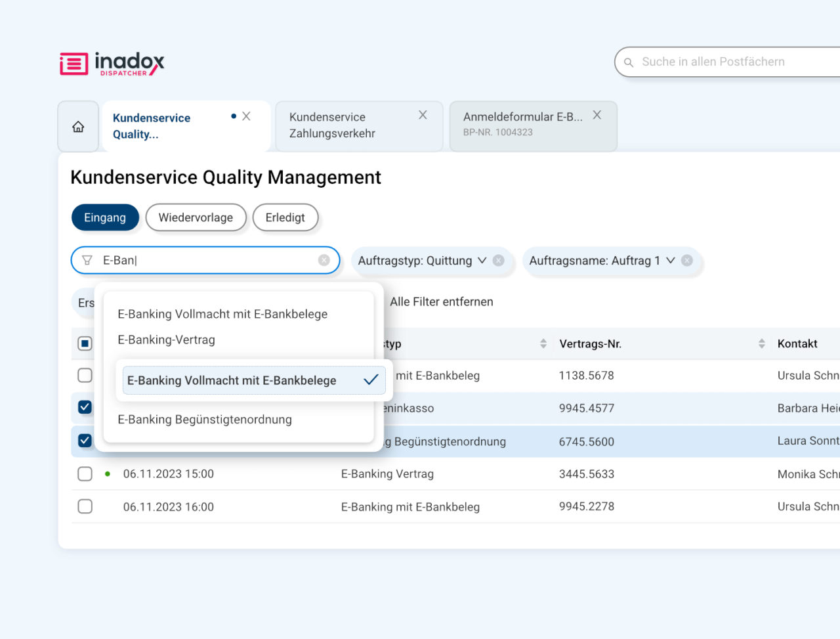The height and width of the screenshot is (639, 840).
Task: Select the Erledigt view
Action: click(x=285, y=217)
